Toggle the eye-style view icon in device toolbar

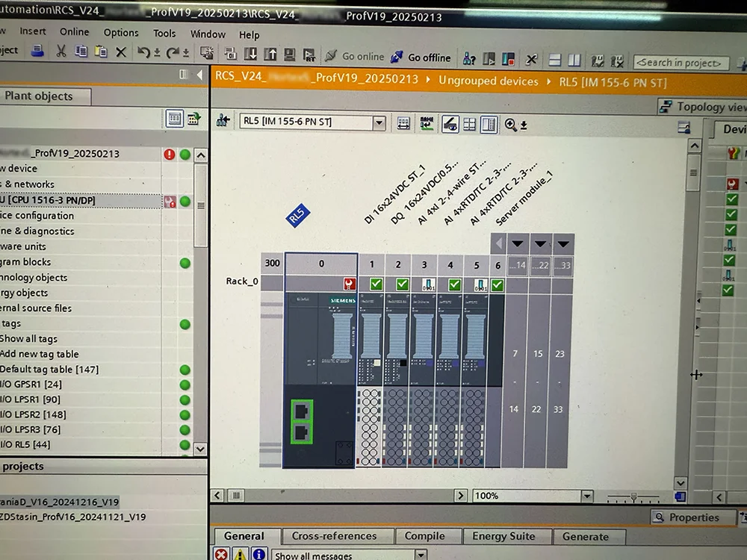point(450,124)
